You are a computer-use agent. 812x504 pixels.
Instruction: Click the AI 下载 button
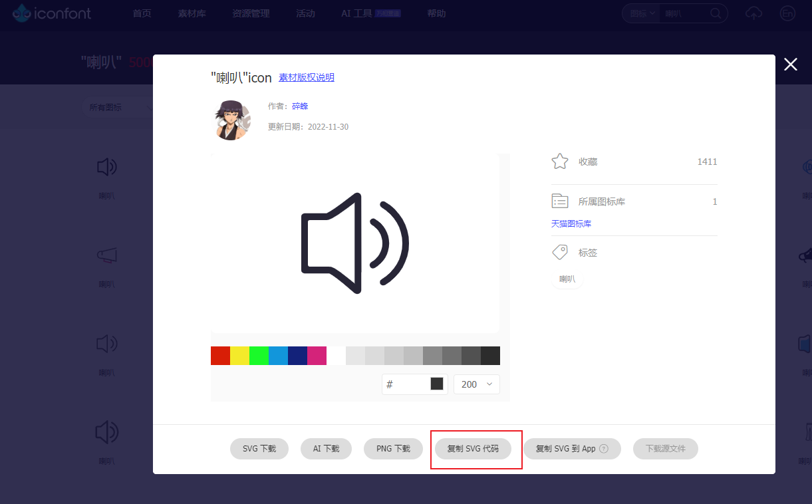(x=327, y=449)
